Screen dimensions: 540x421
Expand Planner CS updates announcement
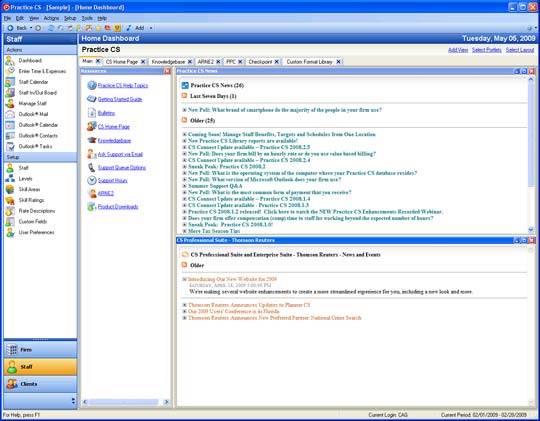click(x=185, y=305)
